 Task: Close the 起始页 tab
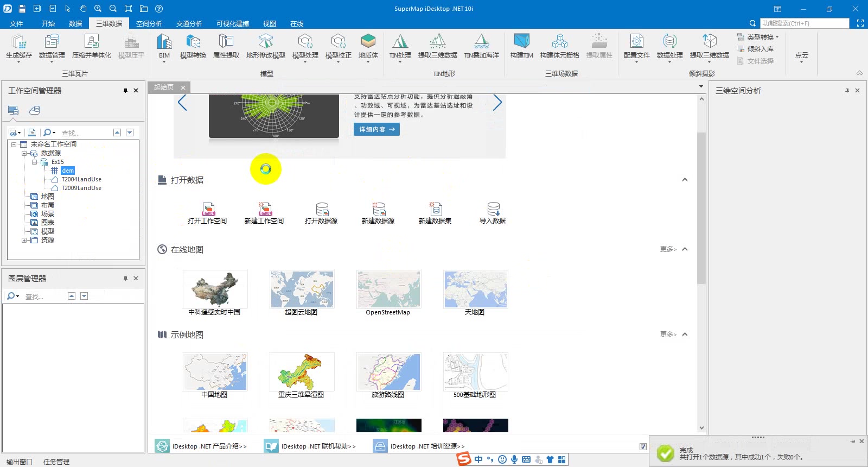[183, 87]
